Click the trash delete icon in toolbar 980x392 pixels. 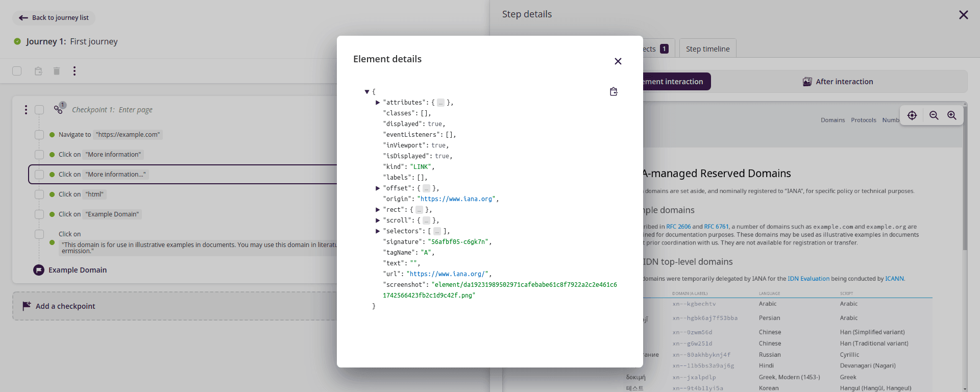click(57, 71)
